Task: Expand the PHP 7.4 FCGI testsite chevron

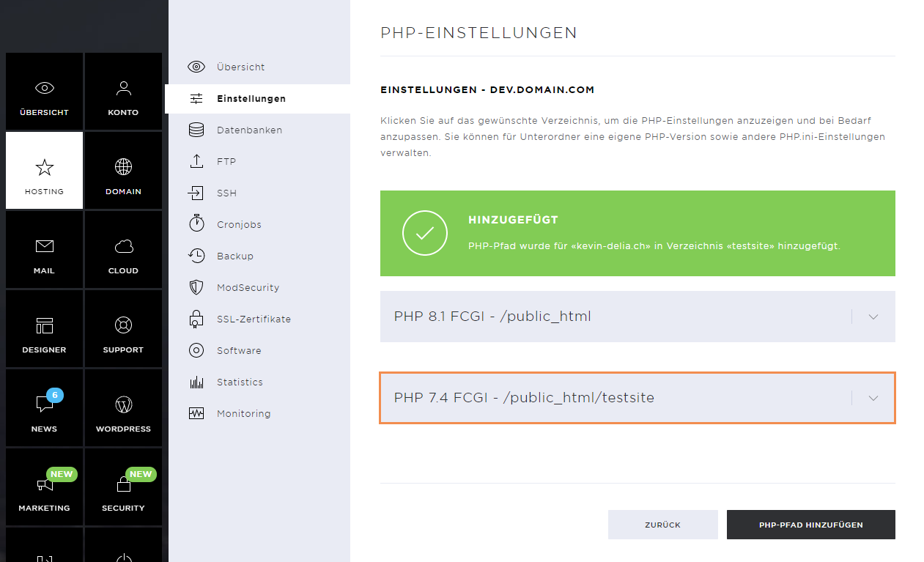Action: point(873,398)
